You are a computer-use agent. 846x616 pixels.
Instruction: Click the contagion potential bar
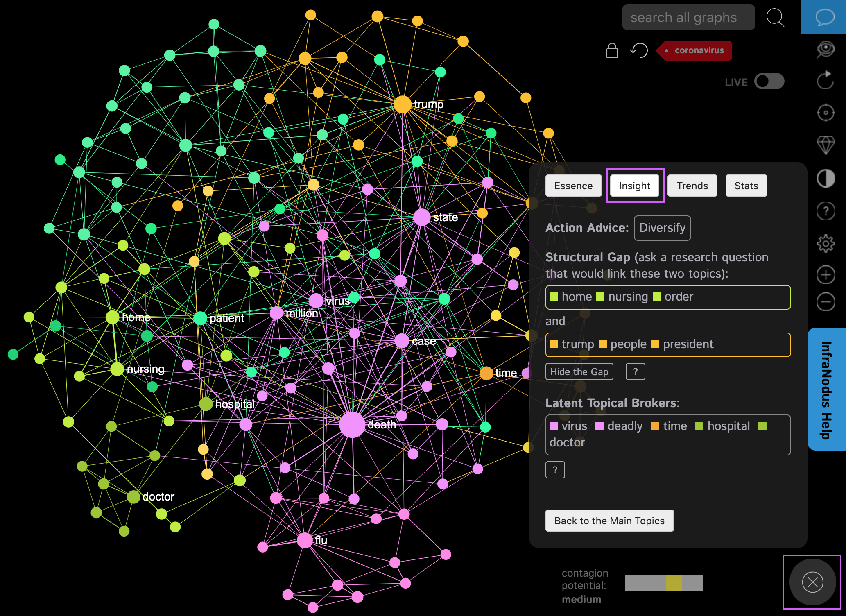click(663, 583)
